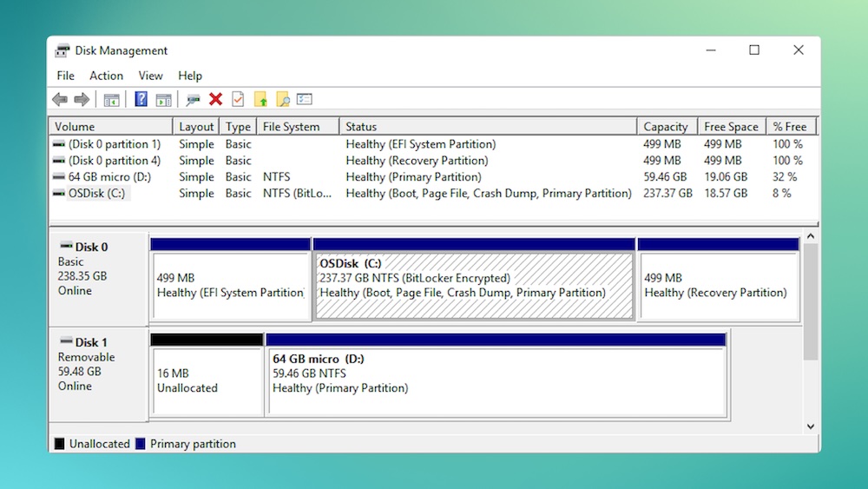Click the Properties checkmark page icon
868x489 pixels.
click(x=237, y=100)
